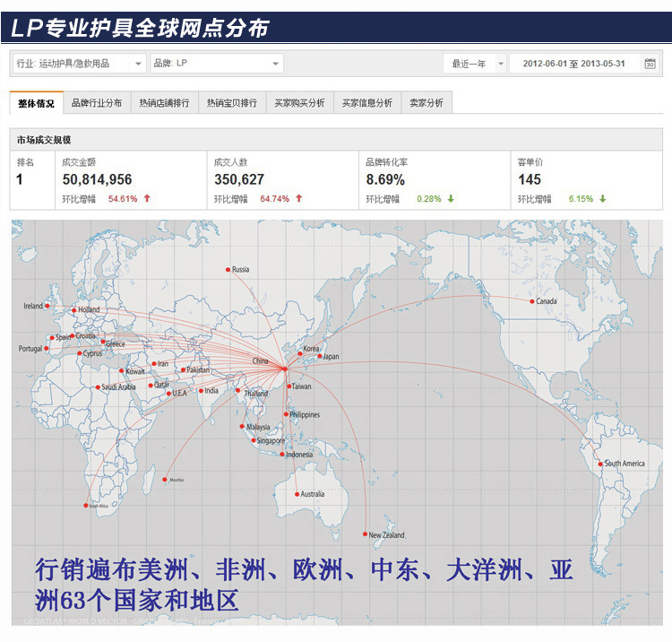Click the Philippines map label

tap(305, 415)
